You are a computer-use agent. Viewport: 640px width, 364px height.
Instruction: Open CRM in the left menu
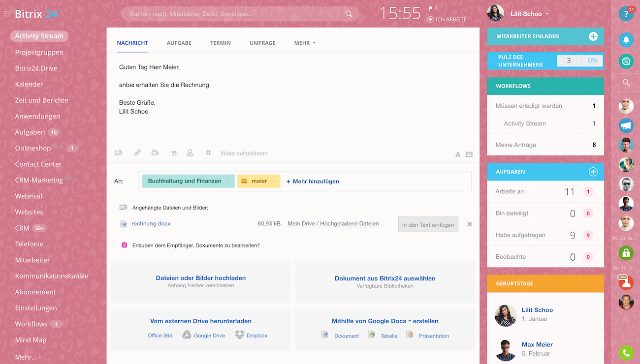point(22,228)
